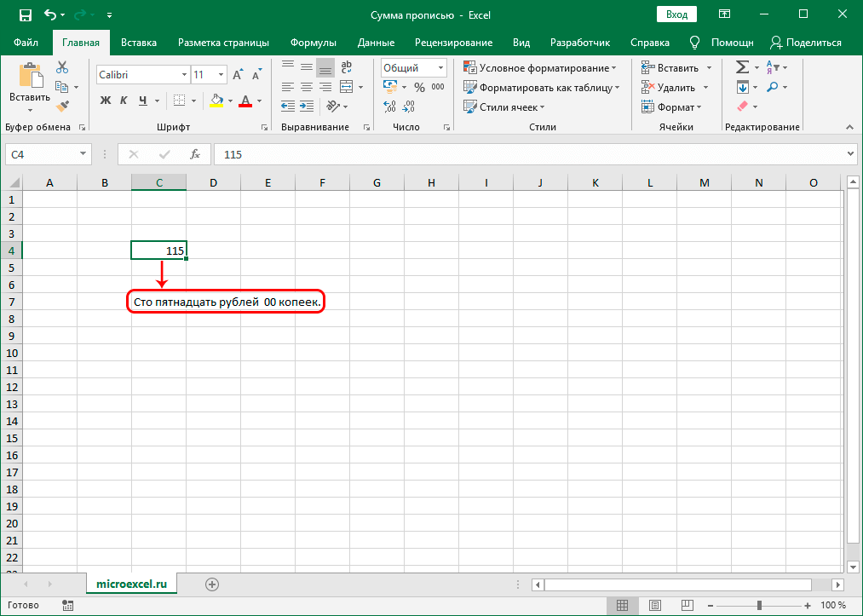Increase decimal places
Image resolution: width=863 pixels, height=616 pixels.
coord(389,107)
